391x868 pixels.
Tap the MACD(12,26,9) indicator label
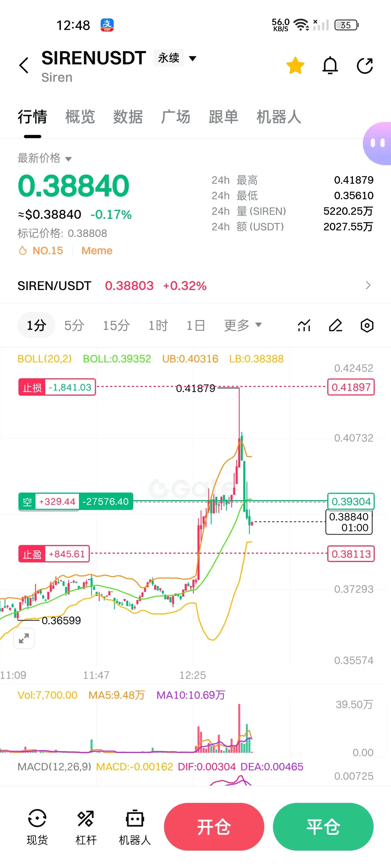click(54, 767)
